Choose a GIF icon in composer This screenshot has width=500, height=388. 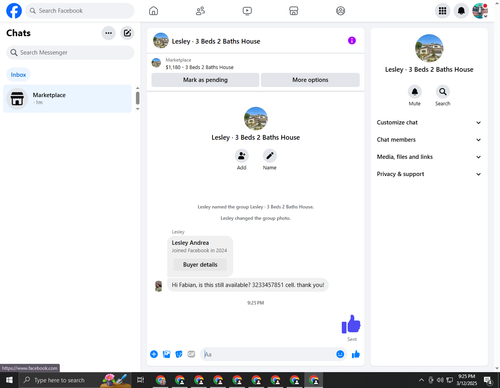pyautogui.click(x=191, y=354)
